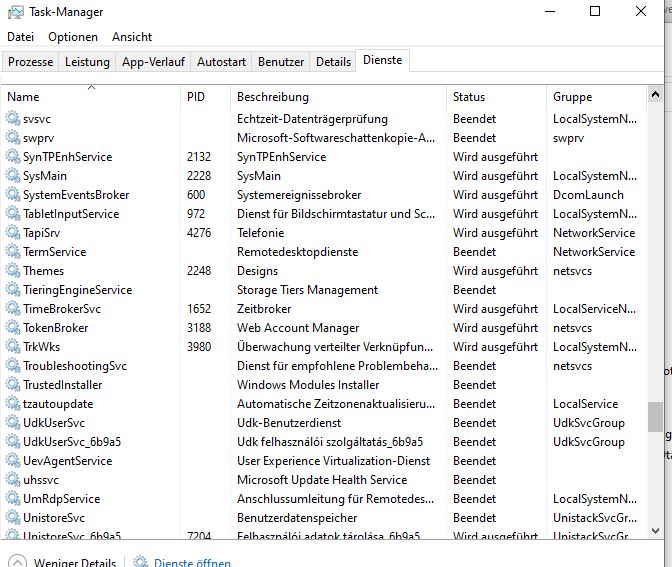Click PID 3980 cell
The width and height of the screenshot is (672, 567).
[x=199, y=347]
